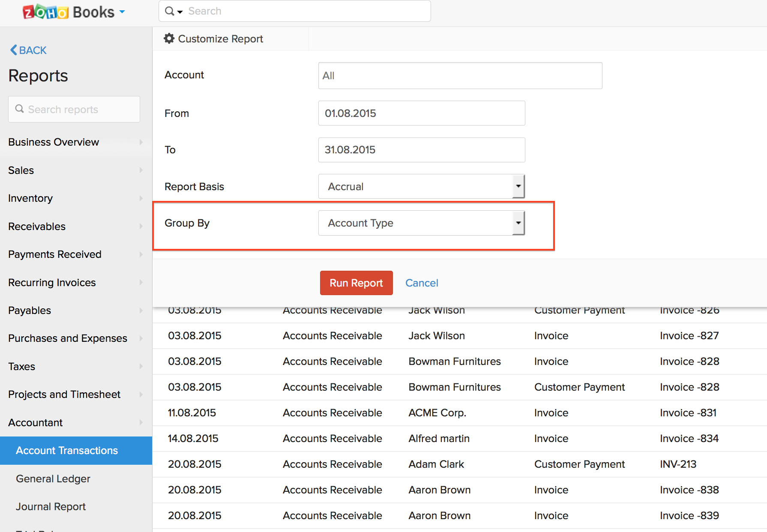
Task: Click the back chevron icon next to BACK
Action: tap(13, 50)
